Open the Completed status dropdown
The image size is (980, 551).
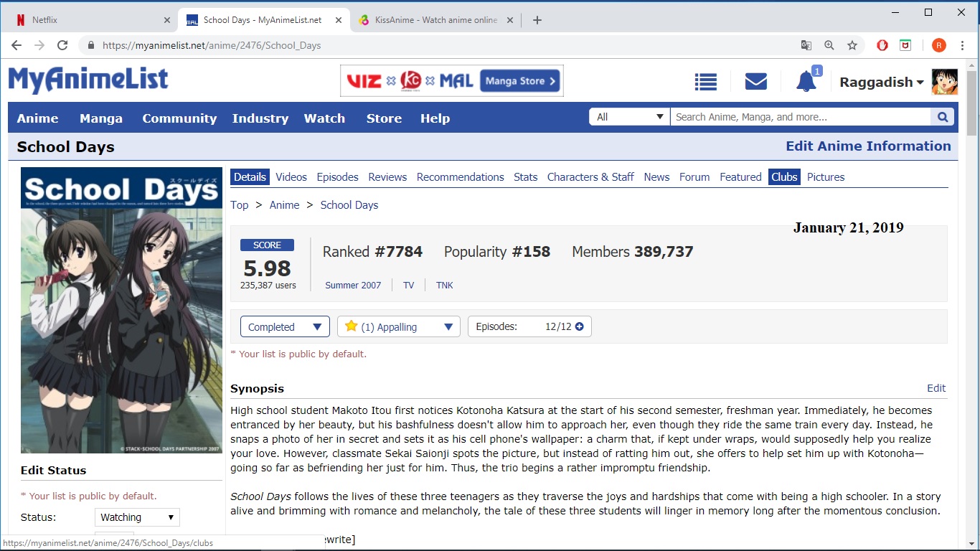coord(285,326)
